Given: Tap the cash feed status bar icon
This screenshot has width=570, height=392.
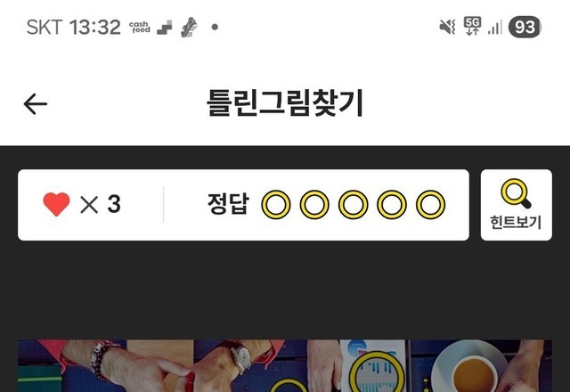Looking at the screenshot, I should (x=140, y=28).
